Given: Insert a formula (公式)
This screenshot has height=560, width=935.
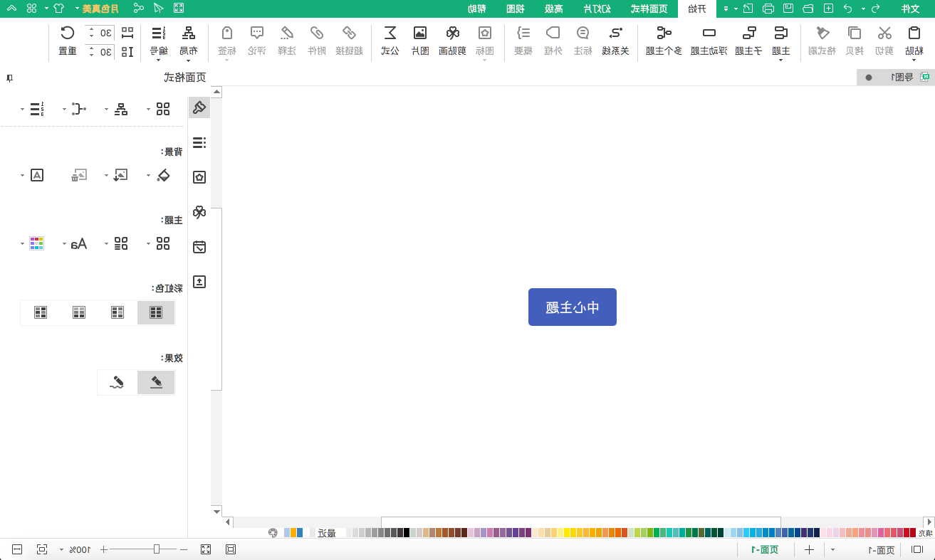Looking at the screenshot, I should (390, 41).
